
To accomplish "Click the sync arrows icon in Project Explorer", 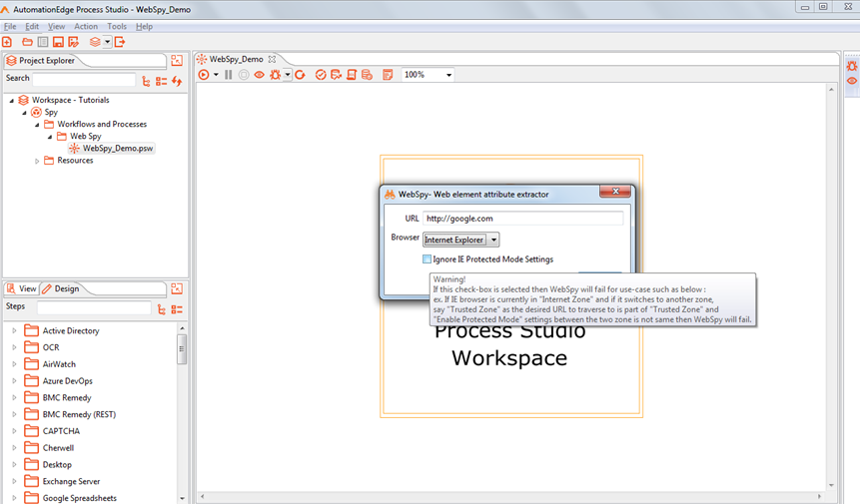I will click(177, 81).
